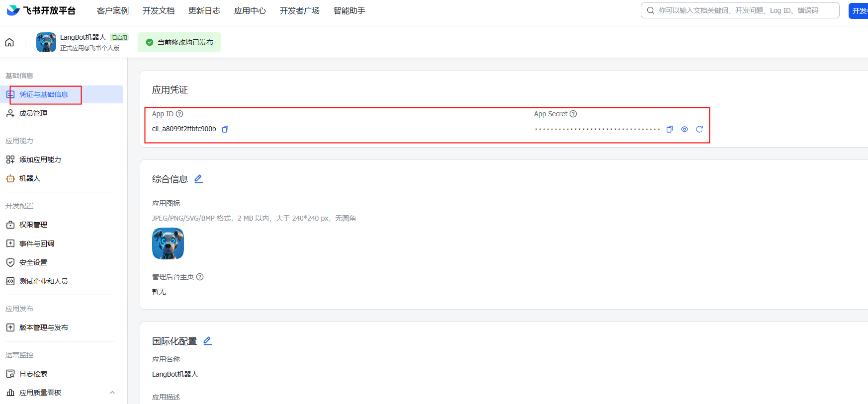The image size is (868, 404).
Task: Click the app icon image under 应用图标
Action: pyautogui.click(x=168, y=243)
